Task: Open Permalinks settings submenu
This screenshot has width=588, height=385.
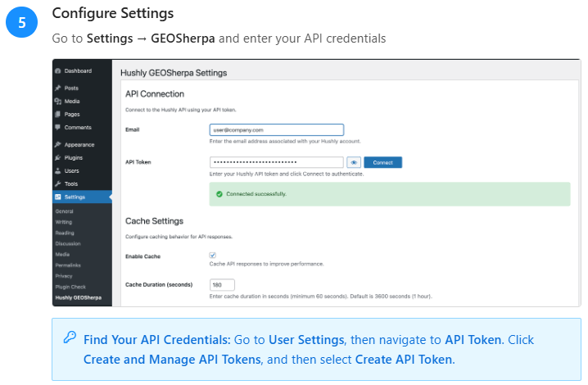Action: 68,265
